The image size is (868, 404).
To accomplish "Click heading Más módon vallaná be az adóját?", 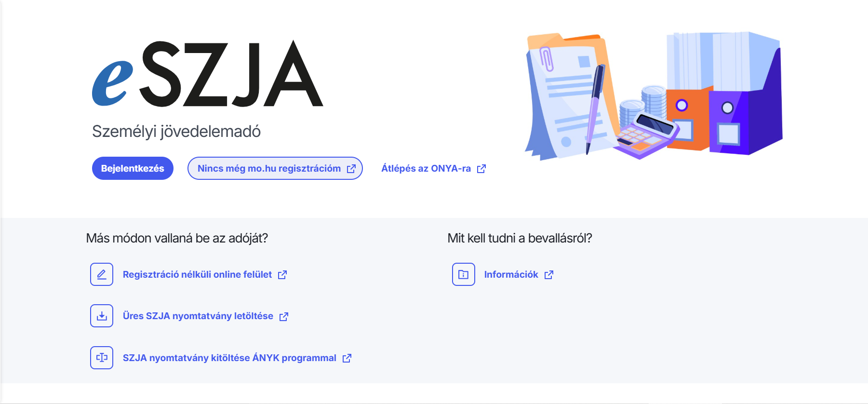I will (x=177, y=238).
